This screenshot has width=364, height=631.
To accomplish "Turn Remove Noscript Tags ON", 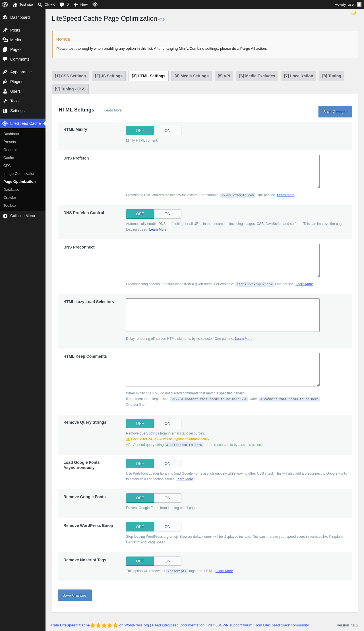I will pos(167,561).
